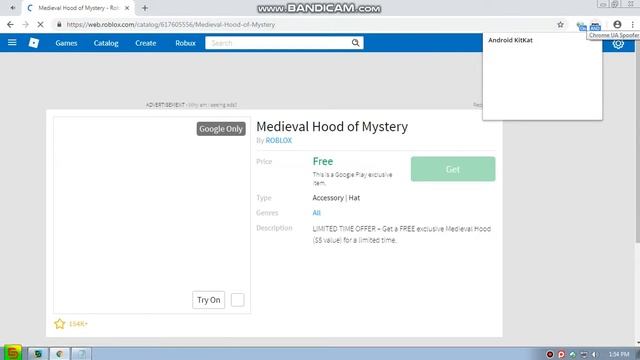The image size is (640, 360).
Task: Click the volume icon in system tray
Action: pos(595,354)
